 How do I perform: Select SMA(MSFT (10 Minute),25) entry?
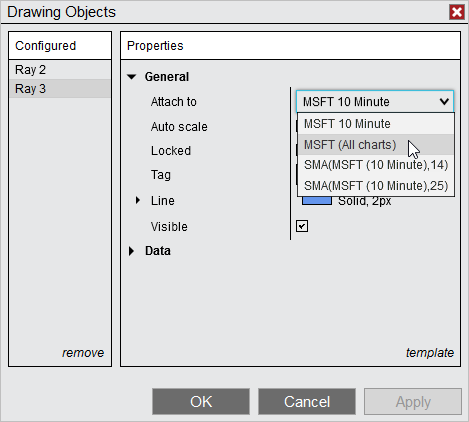pyautogui.click(x=376, y=186)
